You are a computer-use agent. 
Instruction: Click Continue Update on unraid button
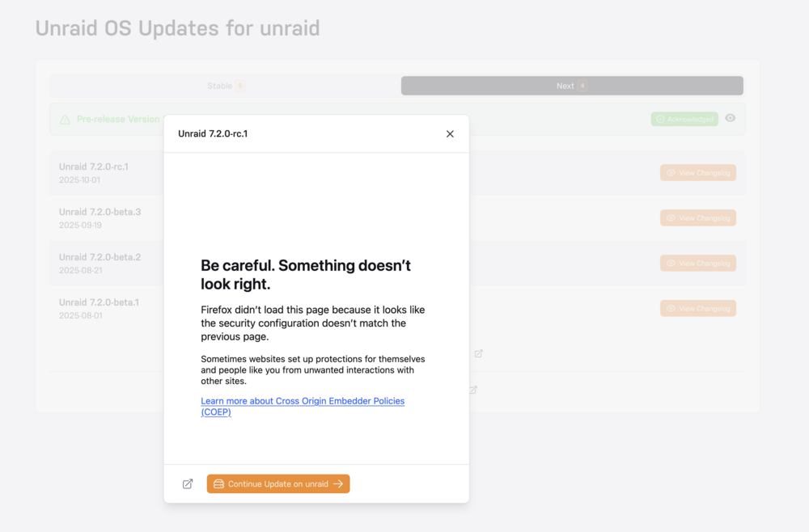(x=278, y=483)
